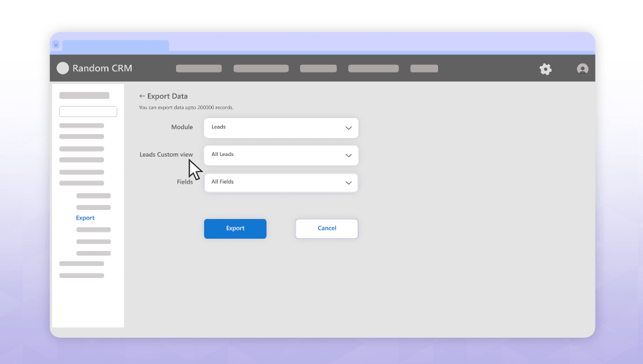Click the chevron arrow in Fields selector
This screenshot has width=643, height=364.
pyautogui.click(x=349, y=183)
